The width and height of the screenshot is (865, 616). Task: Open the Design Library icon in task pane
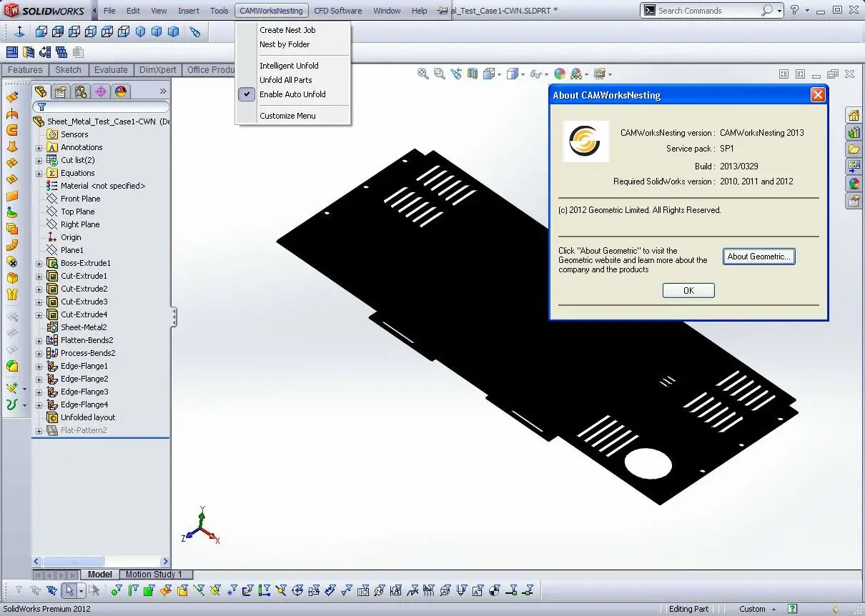[x=854, y=133]
